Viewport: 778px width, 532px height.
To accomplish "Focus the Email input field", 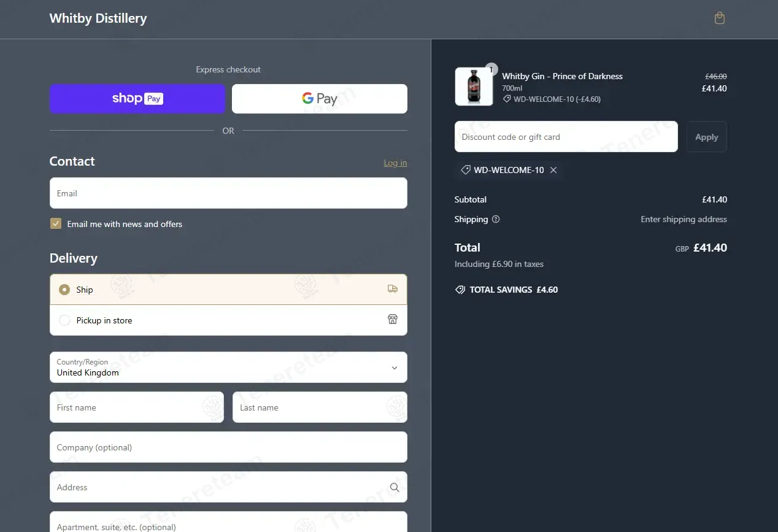I will pyautogui.click(x=228, y=193).
